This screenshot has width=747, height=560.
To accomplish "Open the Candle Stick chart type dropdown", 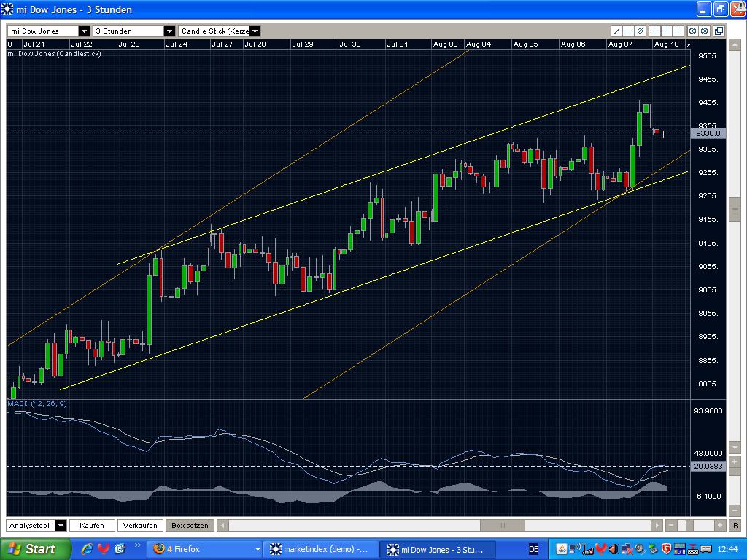I will [x=219, y=31].
